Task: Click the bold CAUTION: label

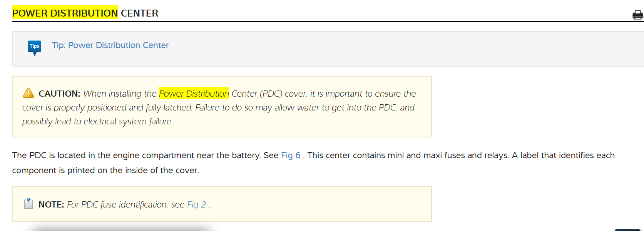Action: click(x=59, y=94)
